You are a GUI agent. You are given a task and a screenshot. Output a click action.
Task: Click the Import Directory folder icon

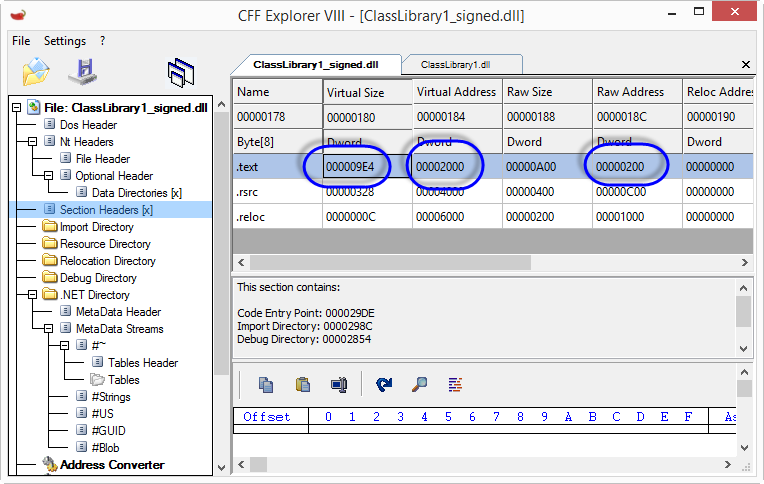pos(50,226)
